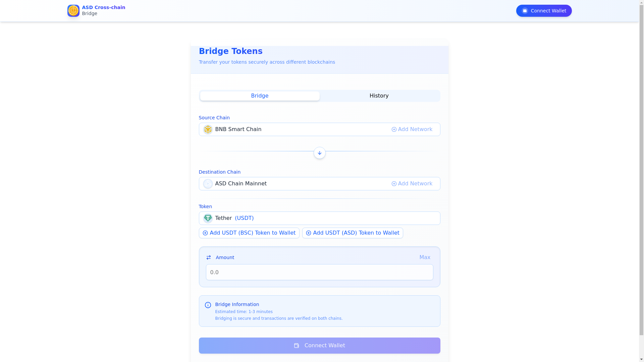The height and width of the screenshot is (362, 644).
Task: Click the large Connect Wallet button
Action: point(320,346)
